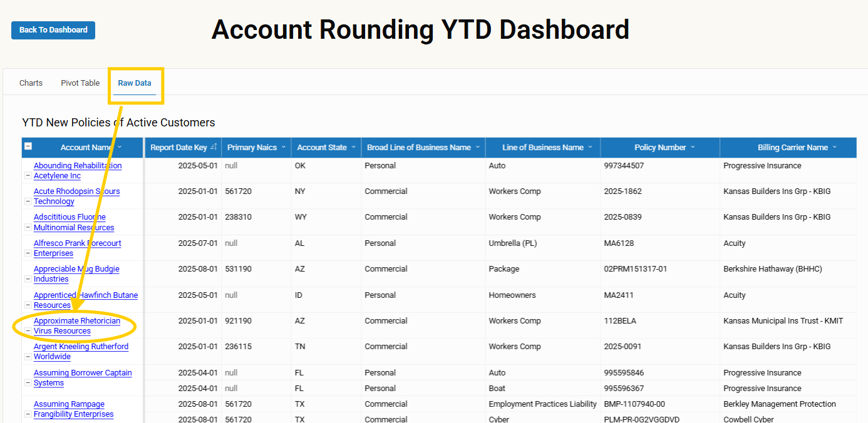
Task: Collapse the Argent Kneeling Rutherford Worldwide row
Action: tap(28, 357)
